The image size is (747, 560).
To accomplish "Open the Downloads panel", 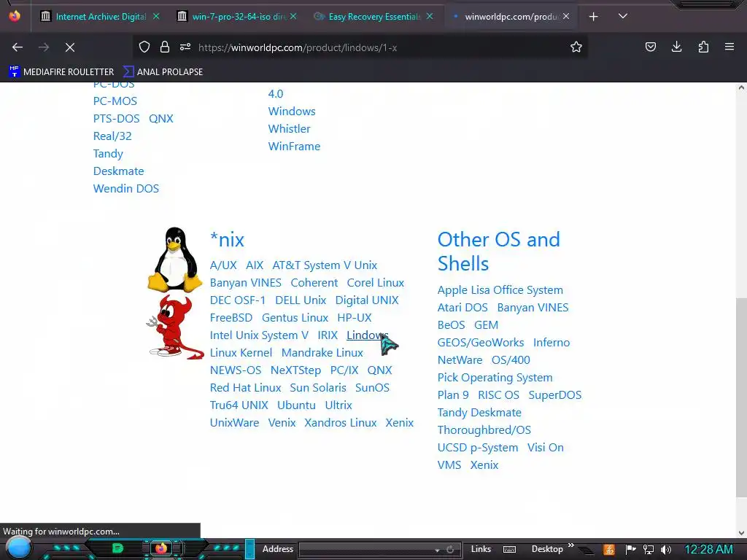I will coord(676,47).
